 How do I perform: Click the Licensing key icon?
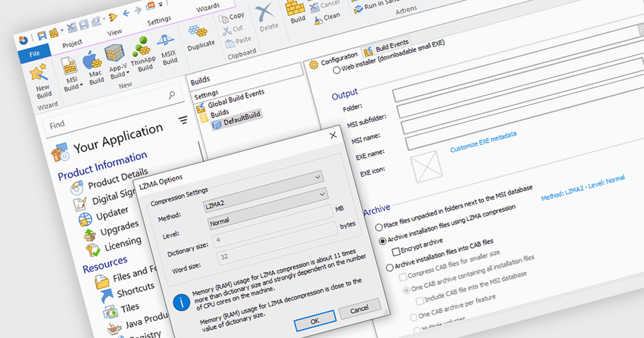(x=93, y=250)
